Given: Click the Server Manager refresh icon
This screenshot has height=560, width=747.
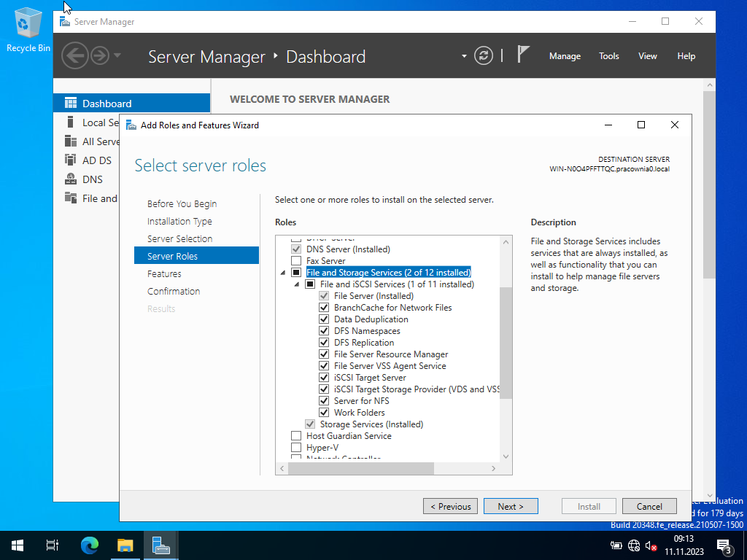Looking at the screenshot, I should tap(483, 56).
